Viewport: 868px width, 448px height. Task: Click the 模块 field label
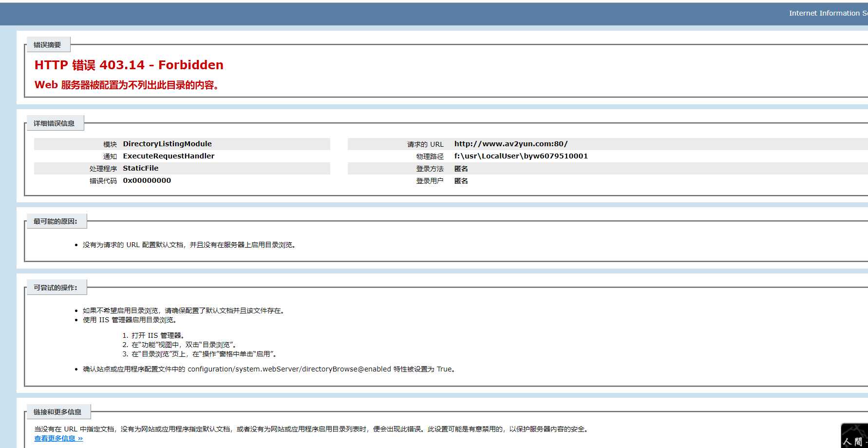110,144
